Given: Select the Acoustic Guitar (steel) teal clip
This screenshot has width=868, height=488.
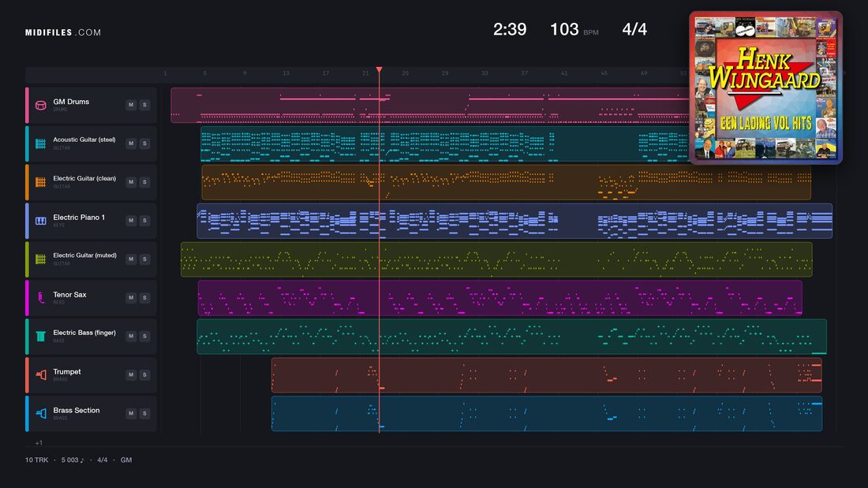Looking at the screenshot, I should 444,143.
